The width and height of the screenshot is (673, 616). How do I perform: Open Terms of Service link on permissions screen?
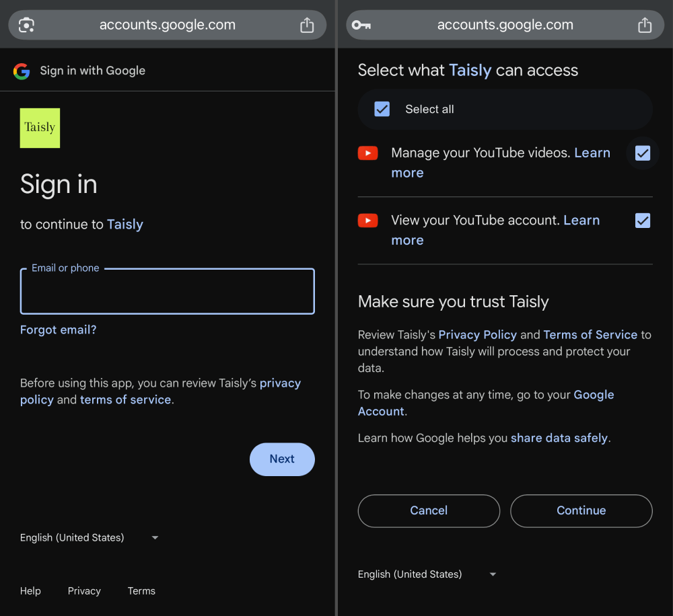coord(590,335)
